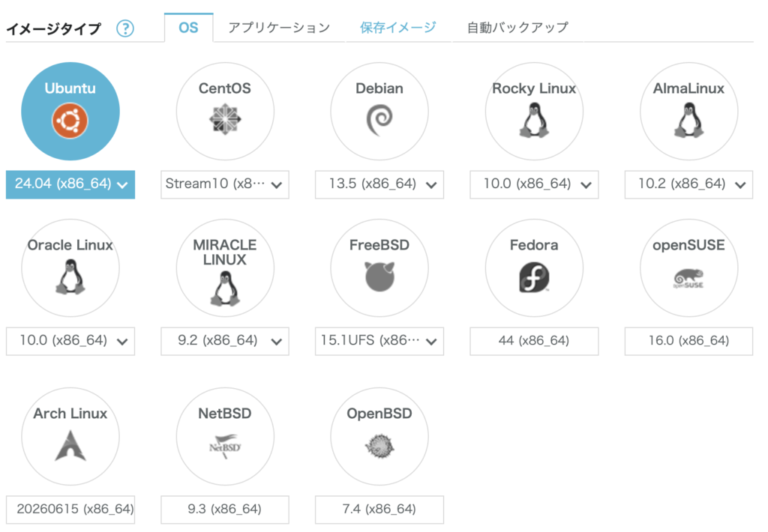Open the アプリケーション tab
Image resolution: width=768 pixels, height=532 pixels.
(279, 28)
